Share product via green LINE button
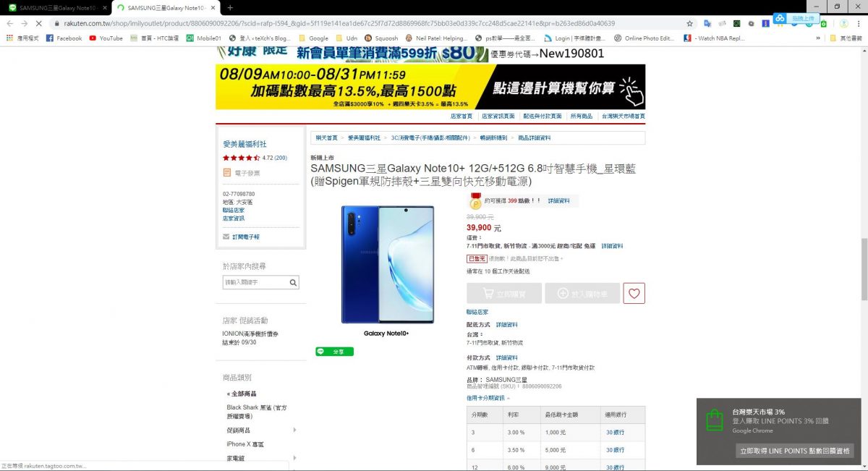 pos(334,352)
